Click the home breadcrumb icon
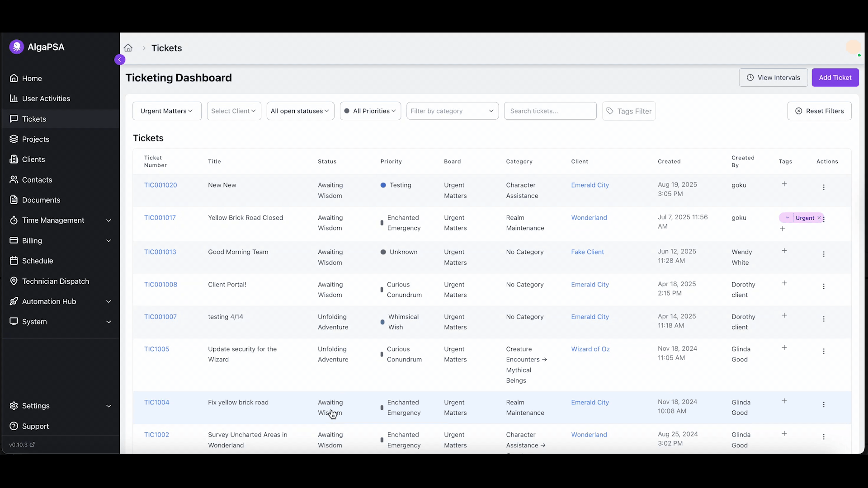Viewport: 868px width, 488px height. point(128,48)
